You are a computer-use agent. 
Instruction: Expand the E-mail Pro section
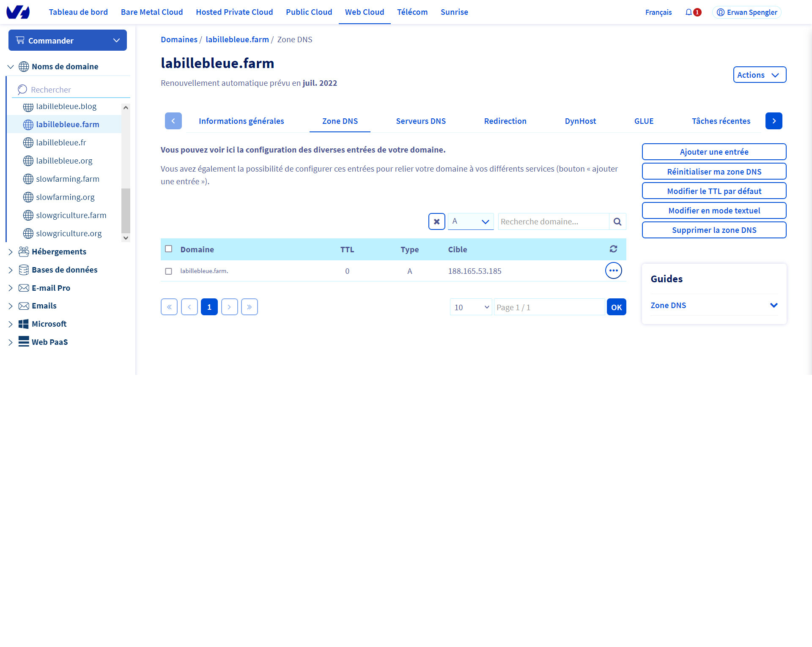point(11,288)
